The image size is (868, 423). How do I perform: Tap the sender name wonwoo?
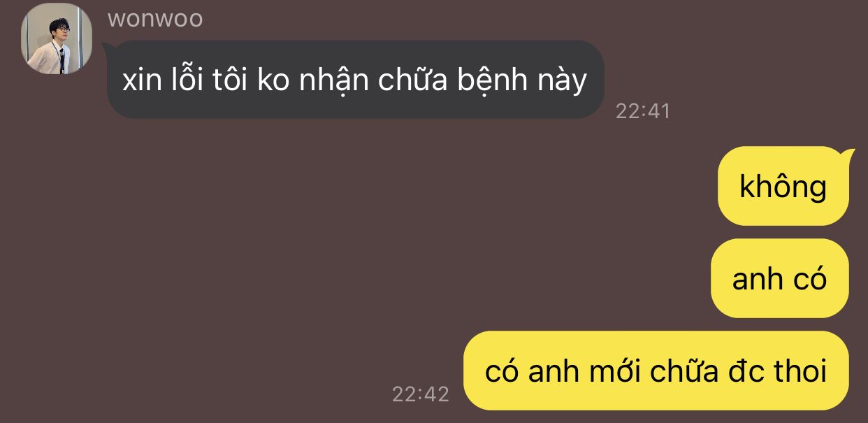tap(155, 18)
